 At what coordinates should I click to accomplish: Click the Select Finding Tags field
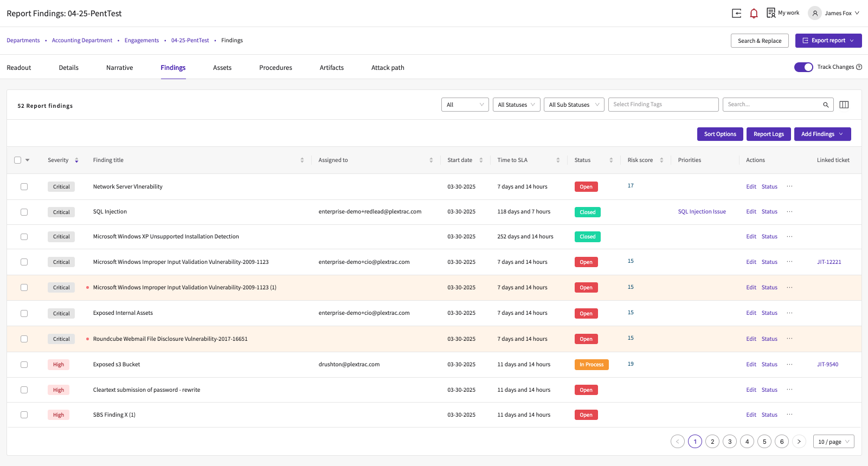[663, 105]
